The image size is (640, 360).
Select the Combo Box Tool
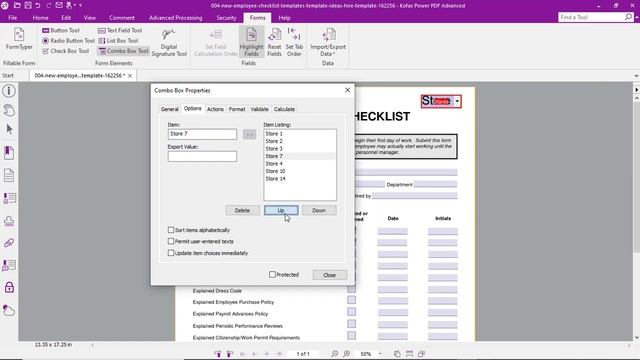click(x=124, y=51)
